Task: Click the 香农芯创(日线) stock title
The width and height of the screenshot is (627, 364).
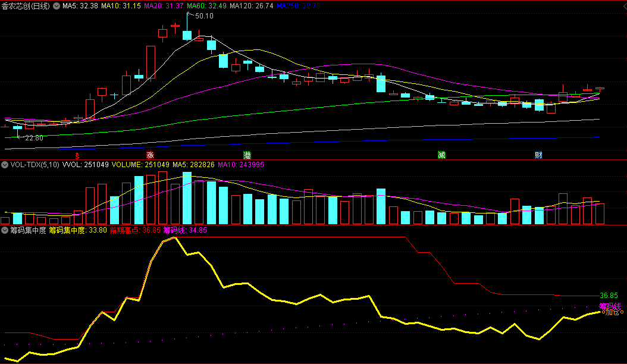Action: (26, 6)
